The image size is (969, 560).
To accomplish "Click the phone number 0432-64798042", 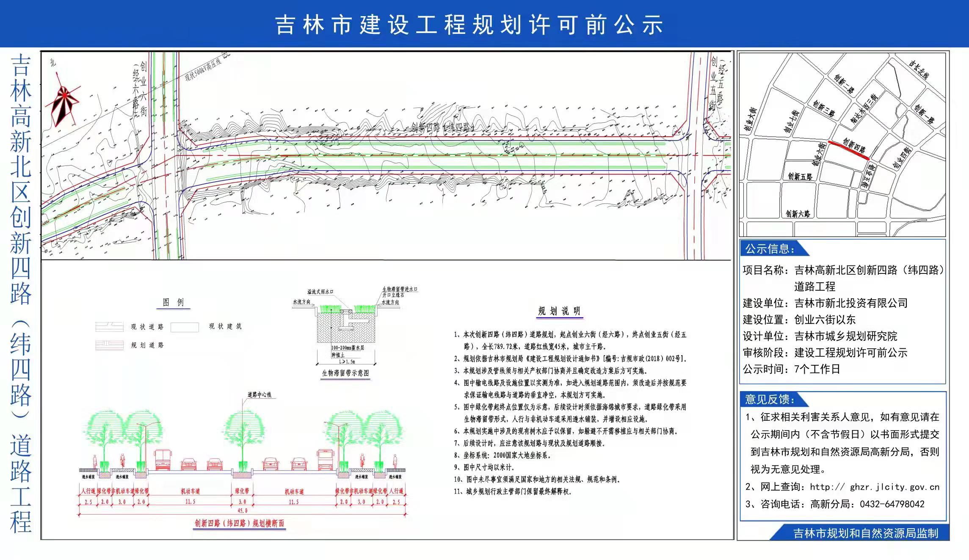I will [x=892, y=505].
